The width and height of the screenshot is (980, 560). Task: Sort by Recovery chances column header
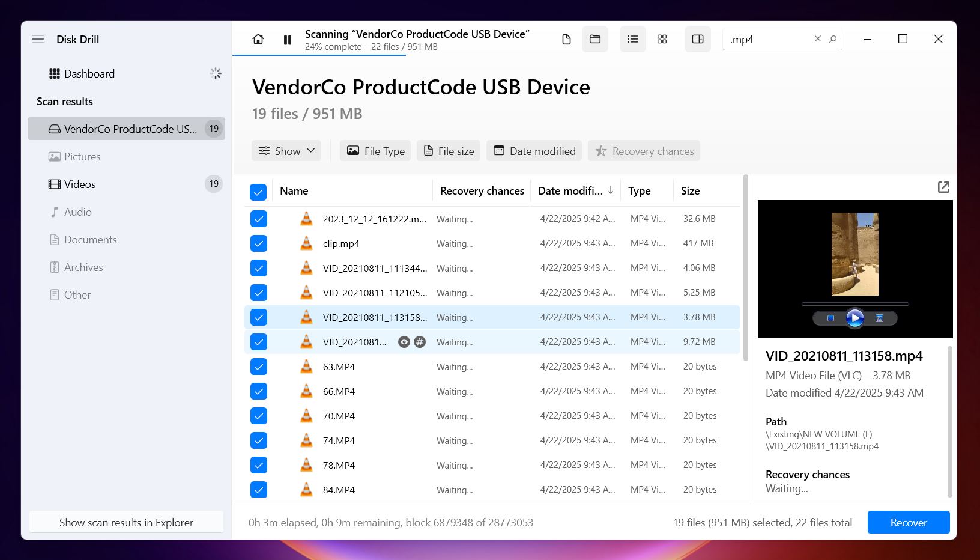tap(482, 191)
